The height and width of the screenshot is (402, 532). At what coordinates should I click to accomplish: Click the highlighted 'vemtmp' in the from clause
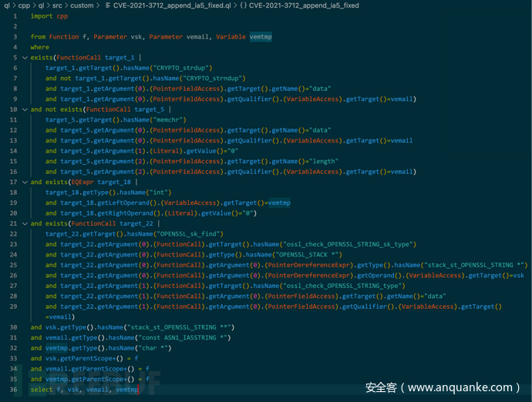(260, 37)
